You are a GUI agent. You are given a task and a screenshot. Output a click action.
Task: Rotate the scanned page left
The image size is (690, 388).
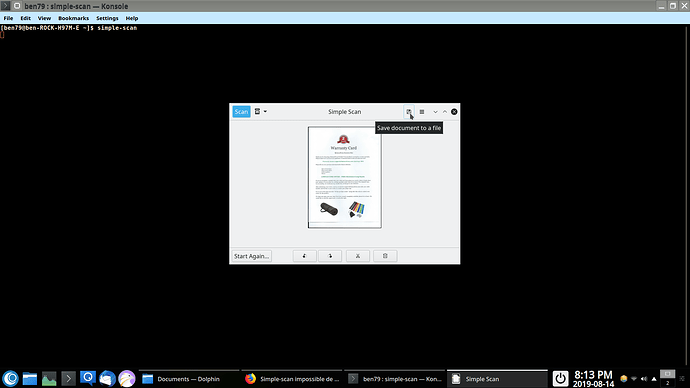point(304,256)
